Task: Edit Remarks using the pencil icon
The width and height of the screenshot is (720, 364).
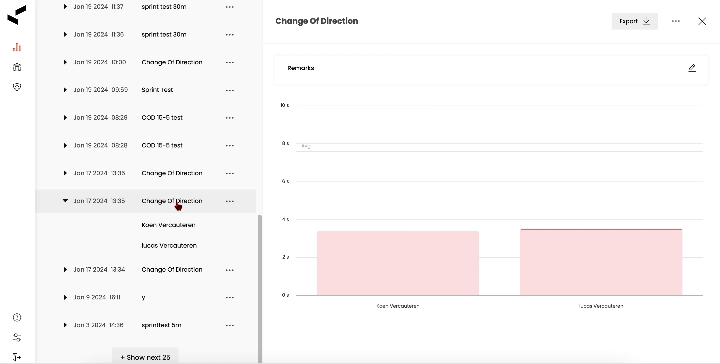Action: (692, 68)
